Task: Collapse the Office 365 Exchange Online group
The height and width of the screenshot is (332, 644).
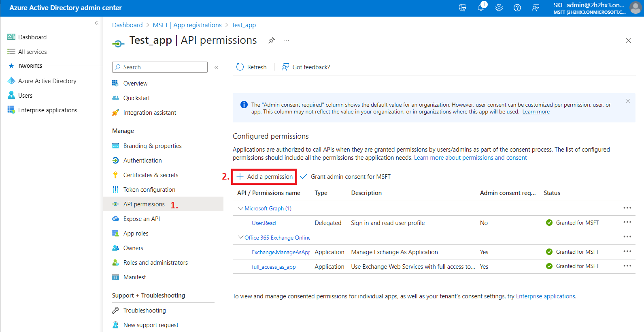Action: click(x=241, y=238)
